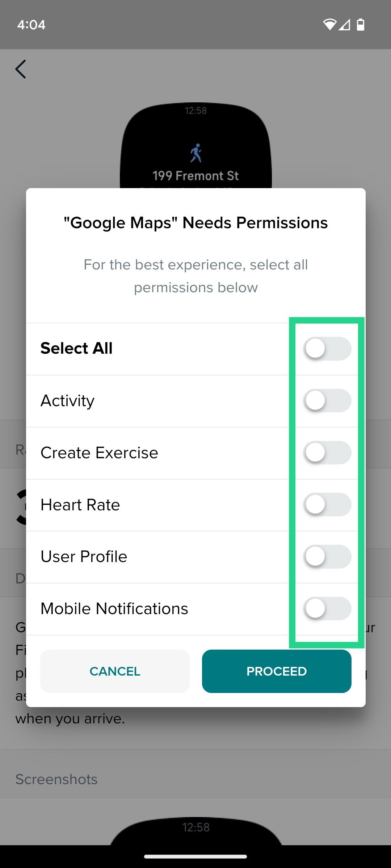Tap the Screenshots section heading

[56, 779]
